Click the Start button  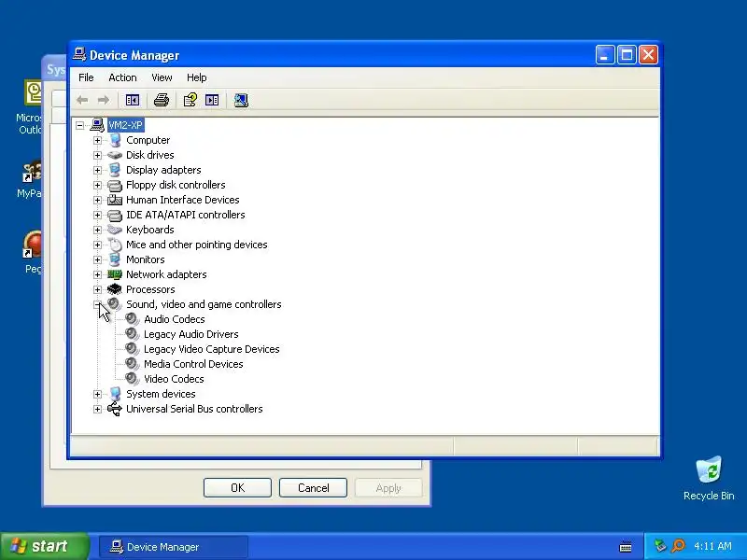pyautogui.click(x=44, y=546)
